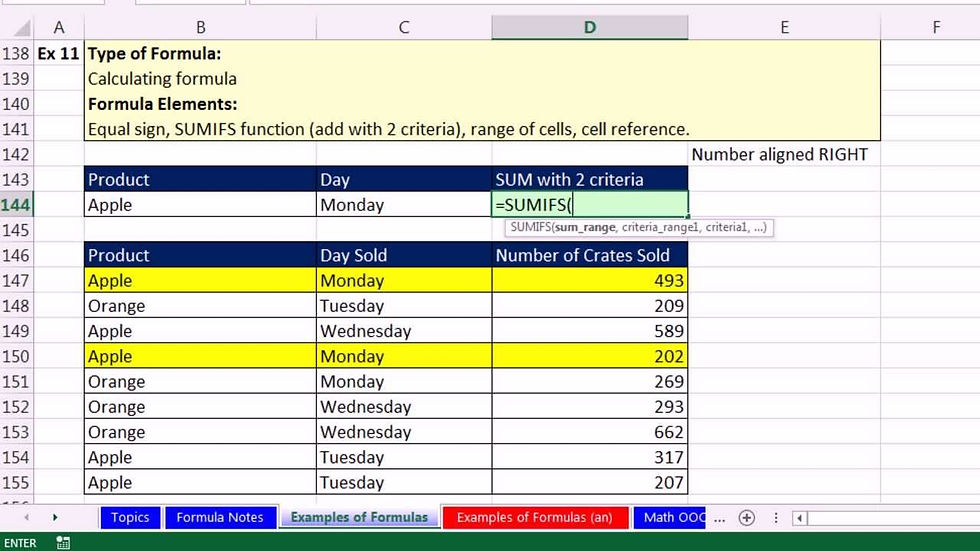The image size is (980, 551).
Task: Click Wednesday cell in row 149
Action: pyautogui.click(x=404, y=331)
